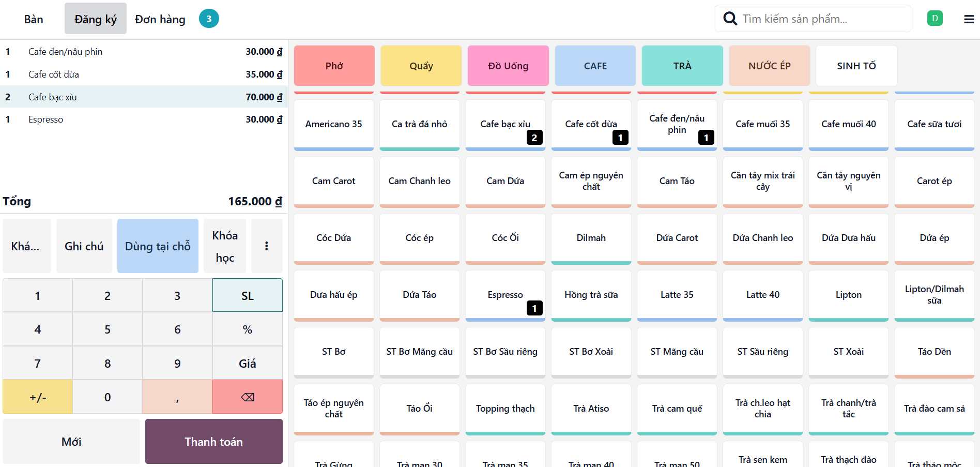
Task: Select the Cafe bạc xỉu order line
Action: pyautogui.click(x=144, y=97)
